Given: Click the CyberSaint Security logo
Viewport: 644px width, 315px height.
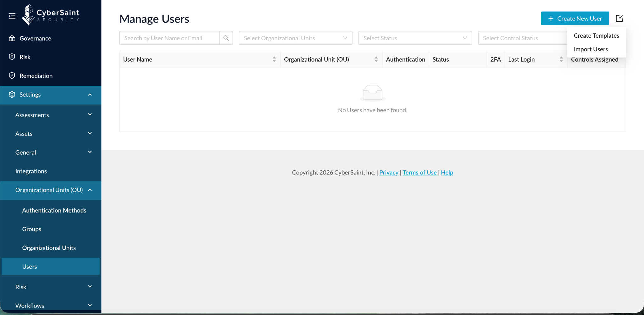Looking at the screenshot, I should pyautogui.click(x=51, y=15).
